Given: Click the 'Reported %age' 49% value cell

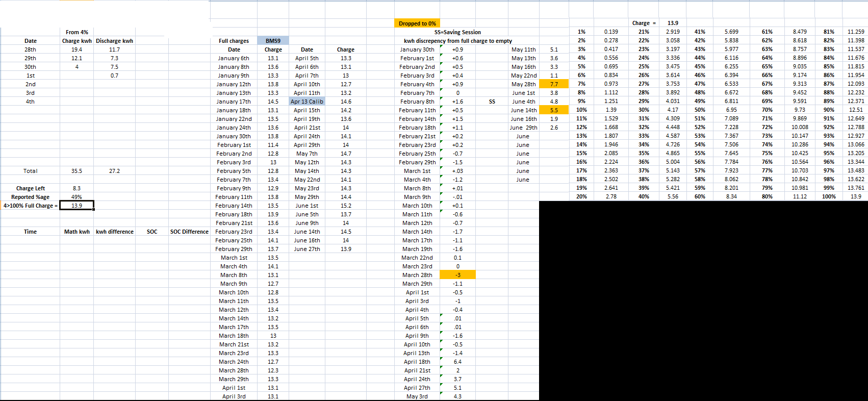Looking at the screenshot, I should (77, 197).
